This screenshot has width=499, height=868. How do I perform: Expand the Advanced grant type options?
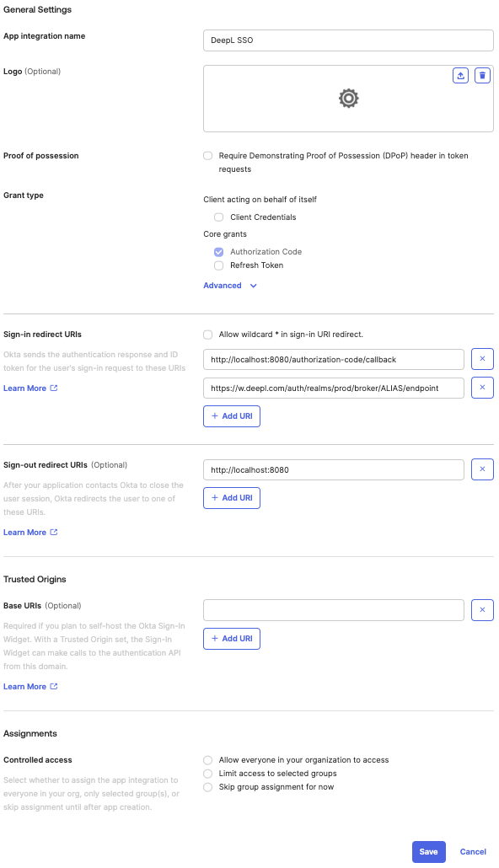click(x=229, y=285)
